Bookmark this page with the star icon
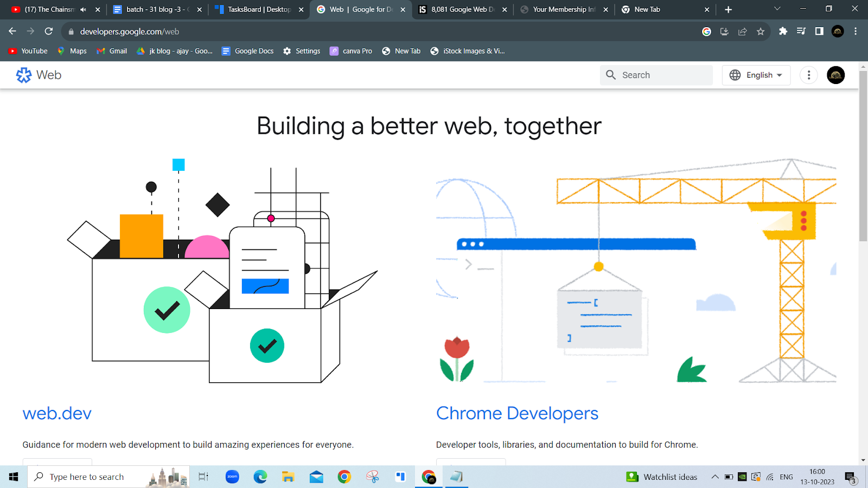The width and height of the screenshot is (868, 488). pyautogui.click(x=761, y=31)
